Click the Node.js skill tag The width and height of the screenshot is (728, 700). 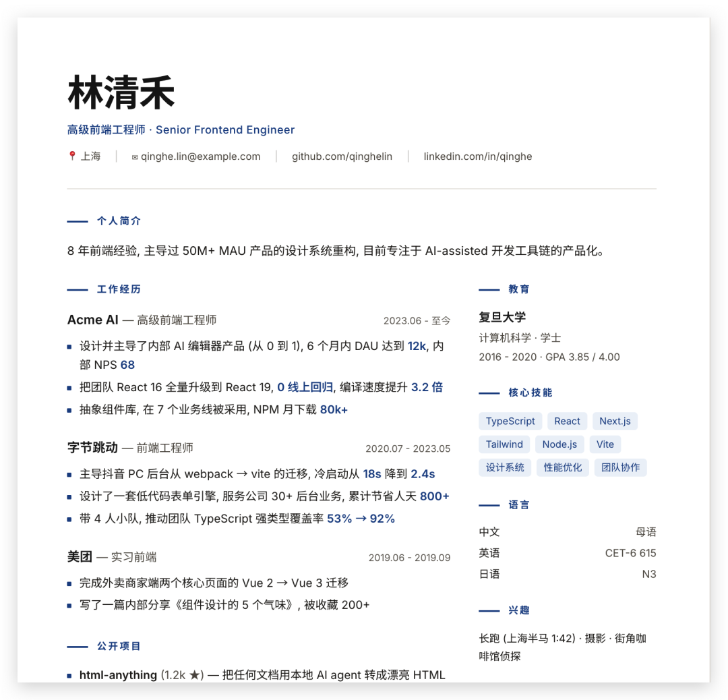tap(559, 444)
